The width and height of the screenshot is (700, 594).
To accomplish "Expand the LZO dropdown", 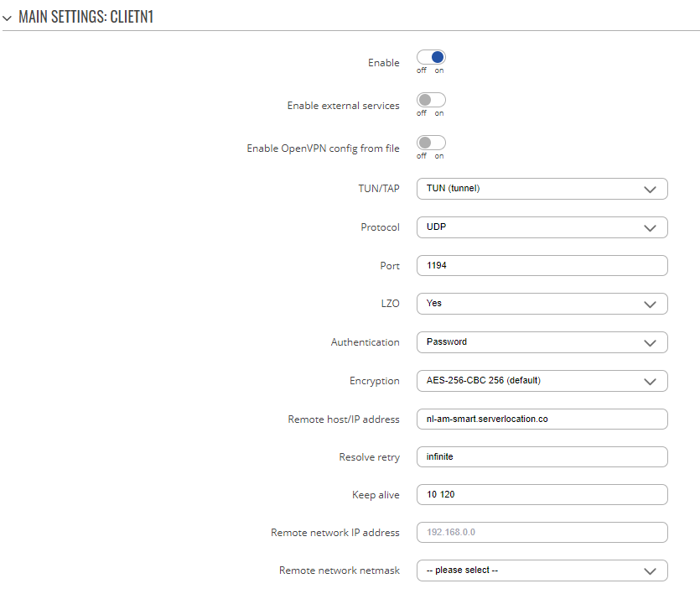I will pos(542,304).
